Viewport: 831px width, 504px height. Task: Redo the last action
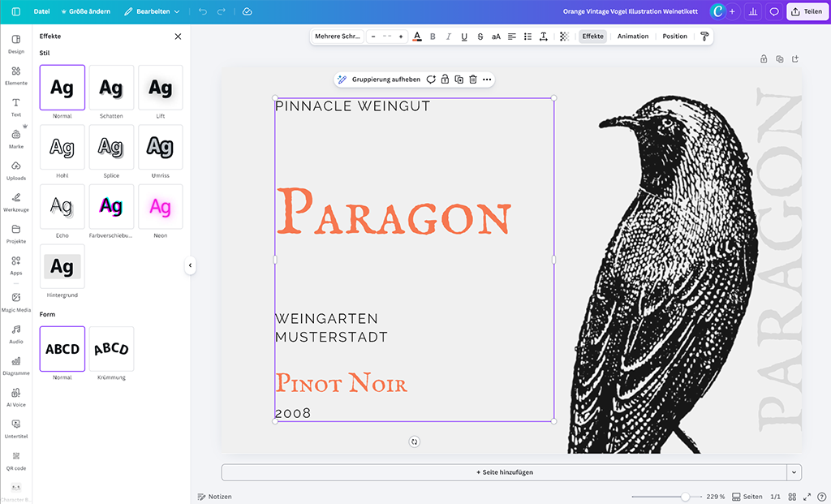[222, 11]
